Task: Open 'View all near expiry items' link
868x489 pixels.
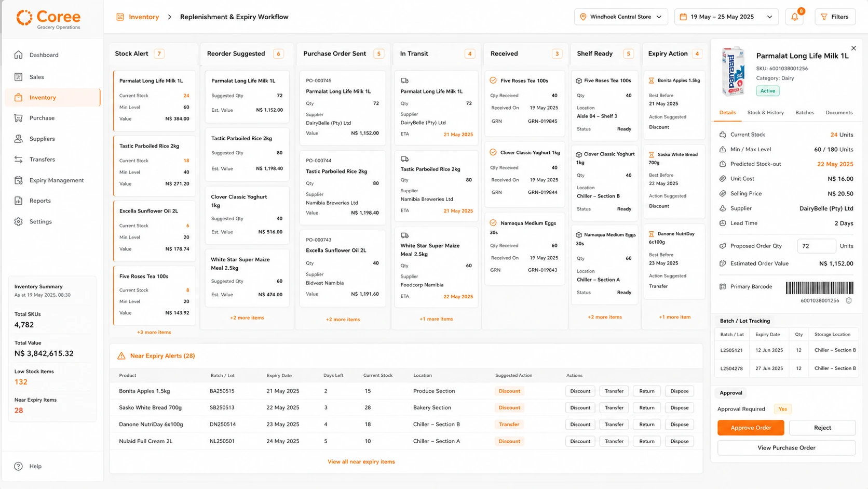Action: (x=361, y=461)
